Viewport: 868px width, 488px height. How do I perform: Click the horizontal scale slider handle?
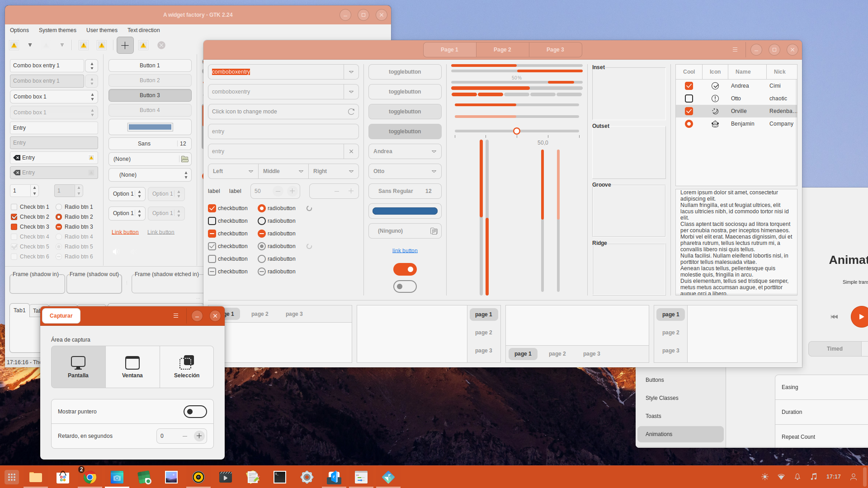[x=517, y=131]
